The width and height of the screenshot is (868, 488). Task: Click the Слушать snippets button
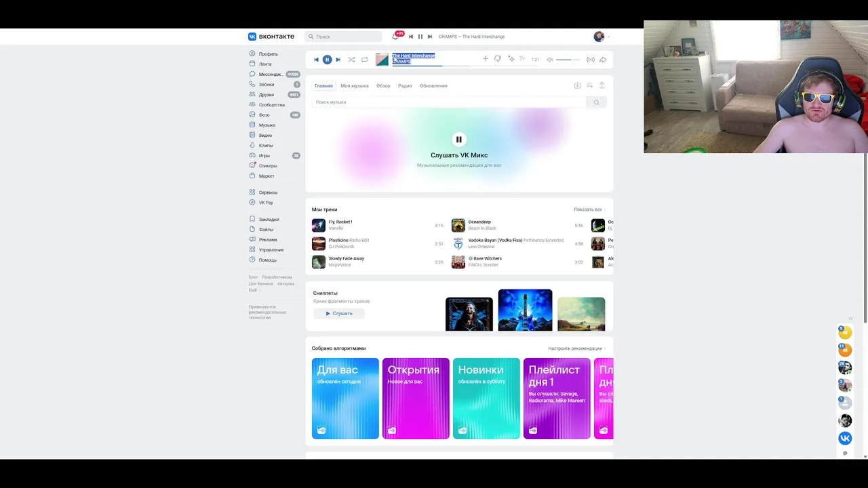pos(339,314)
